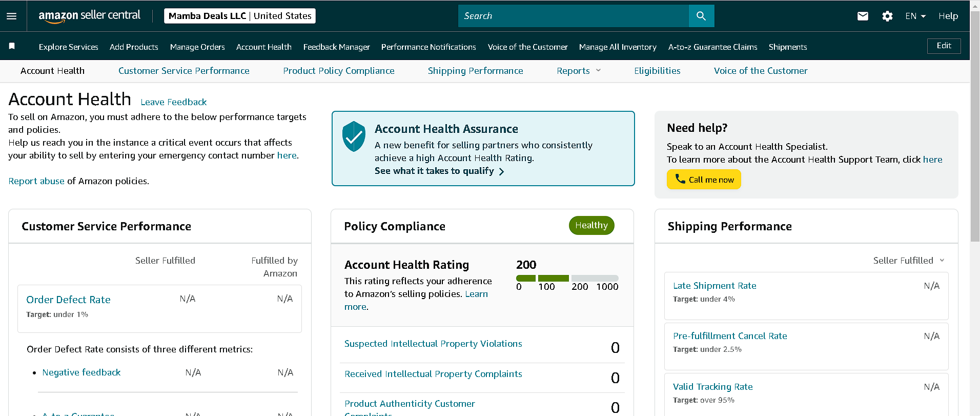The width and height of the screenshot is (980, 416).
Task: Click the Shipping Performance card heading
Action: (729, 226)
